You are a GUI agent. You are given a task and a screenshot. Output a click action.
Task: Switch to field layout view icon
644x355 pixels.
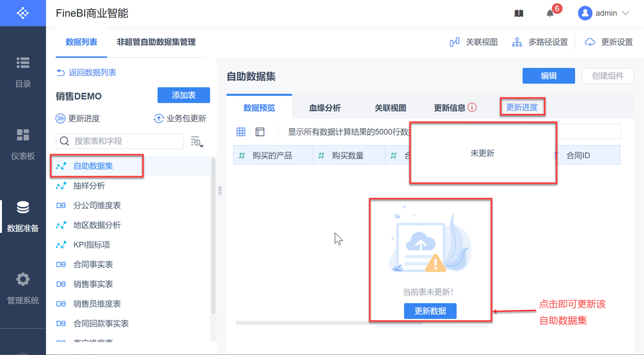tap(260, 132)
